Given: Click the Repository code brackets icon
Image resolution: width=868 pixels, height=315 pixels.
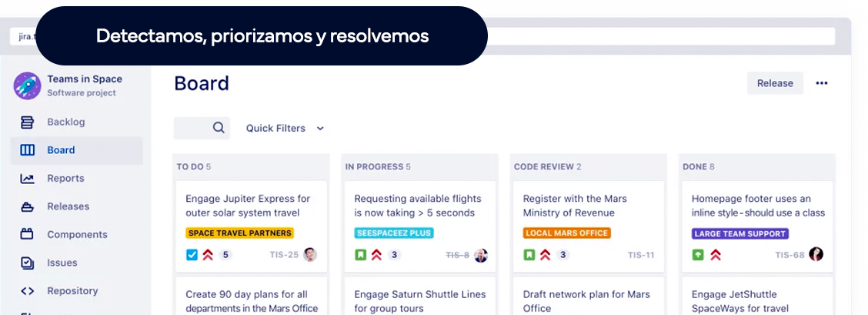Looking at the screenshot, I should [x=27, y=290].
